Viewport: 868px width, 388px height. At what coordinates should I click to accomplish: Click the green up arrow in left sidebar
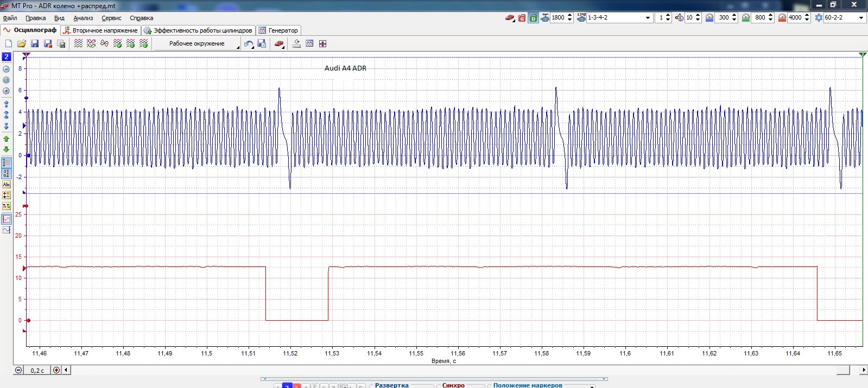[x=7, y=139]
